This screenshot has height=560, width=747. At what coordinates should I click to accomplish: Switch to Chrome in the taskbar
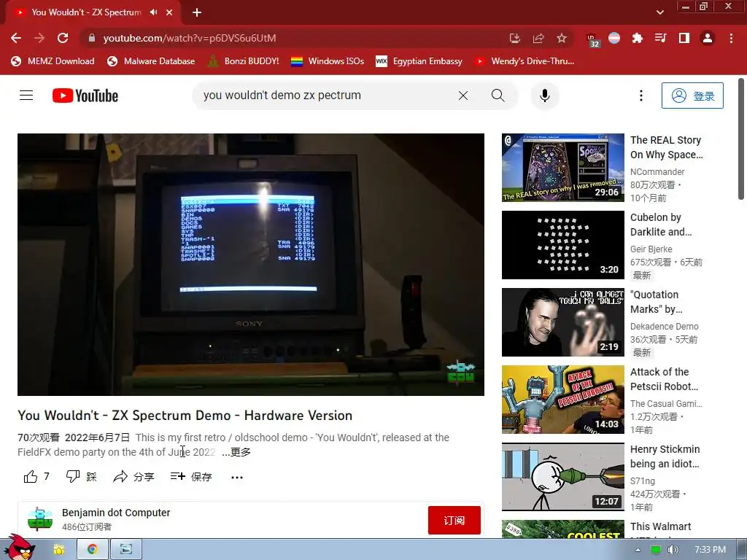(93, 550)
